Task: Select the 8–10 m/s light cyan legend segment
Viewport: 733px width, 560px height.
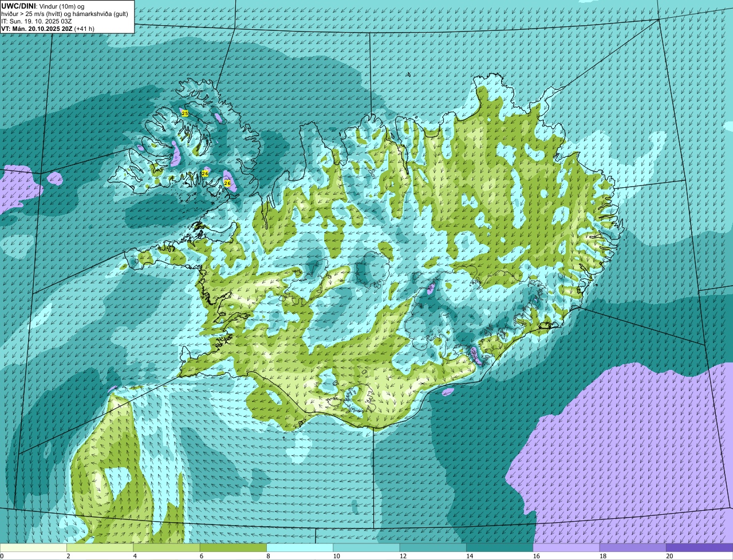Action: (300, 548)
